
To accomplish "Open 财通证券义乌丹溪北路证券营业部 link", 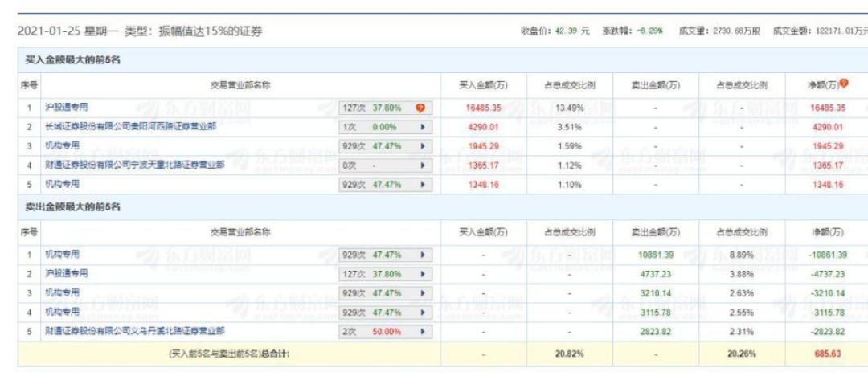I will coord(134,331).
